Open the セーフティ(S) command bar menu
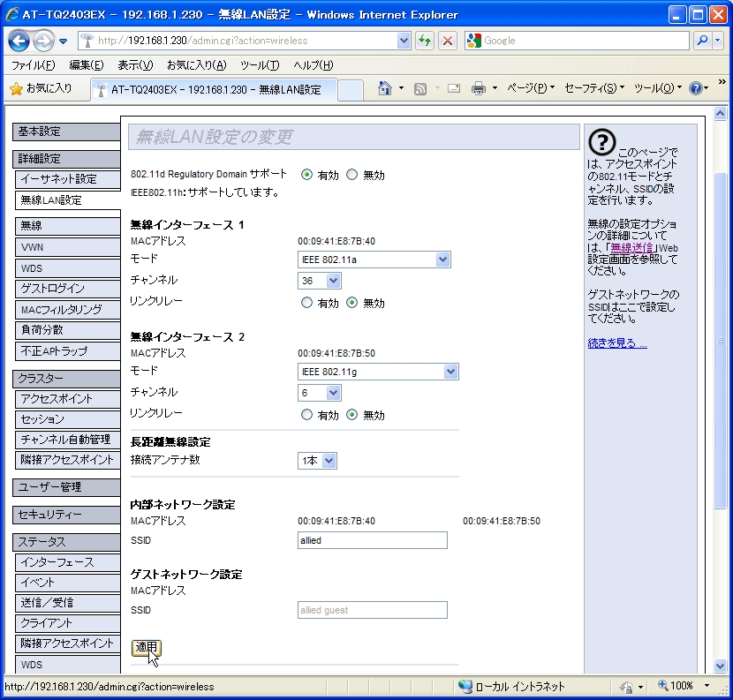This screenshot has width=733, height=700. coord(593,88)
